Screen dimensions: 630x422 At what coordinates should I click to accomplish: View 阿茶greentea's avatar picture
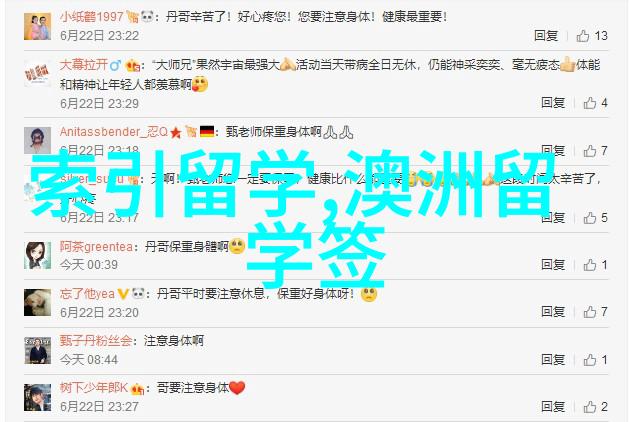click(37, 255)
